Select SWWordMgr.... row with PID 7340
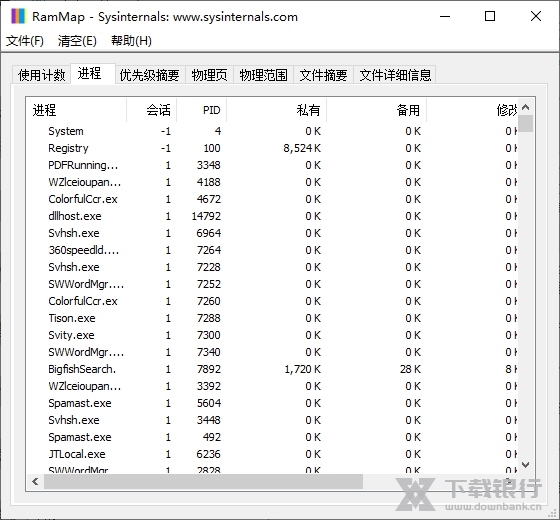560x520 pixels. [271, 352]
